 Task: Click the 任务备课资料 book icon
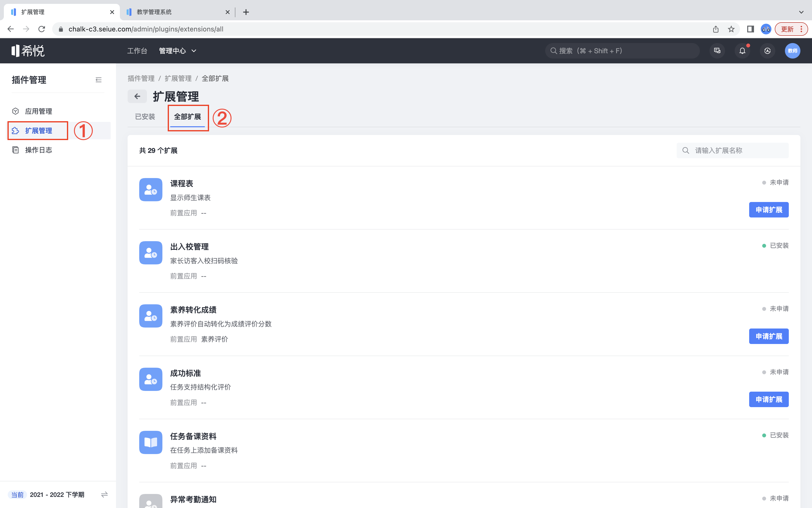pyautogui.click(x=151, y=442)
